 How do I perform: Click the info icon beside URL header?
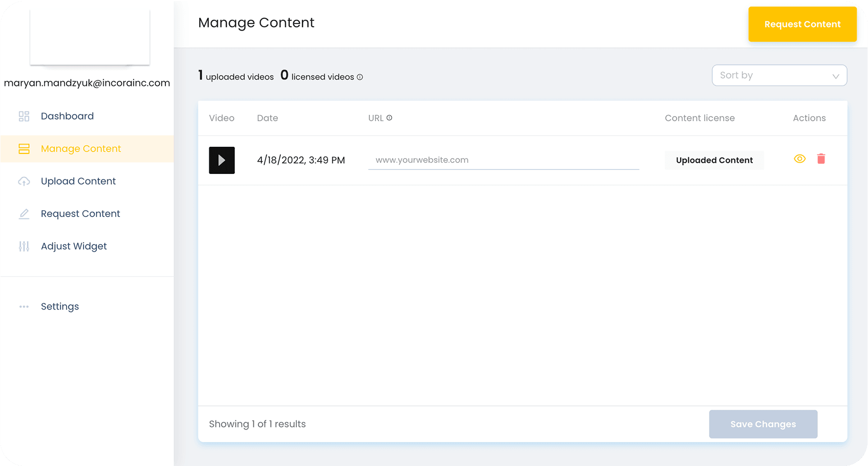pos(389,118)
